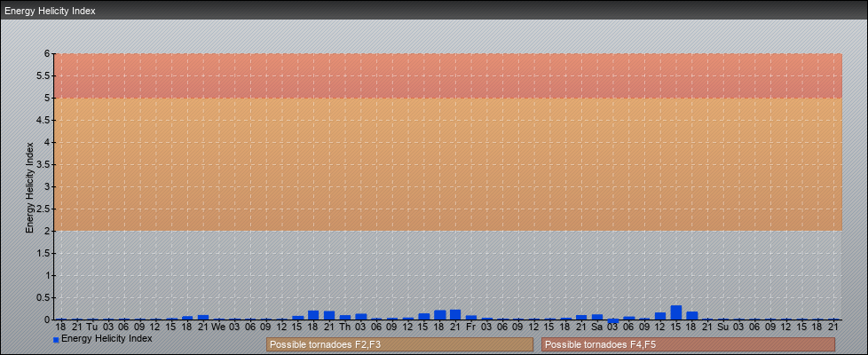Click the We day label on x-axis
The height and width of the screenshot is (355, 868).
click(x=218, y=327)
